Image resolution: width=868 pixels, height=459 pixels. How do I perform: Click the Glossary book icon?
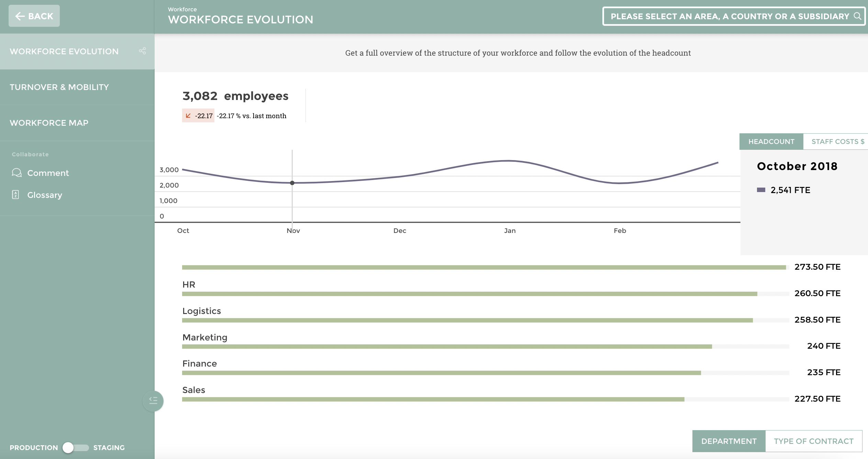15,195
